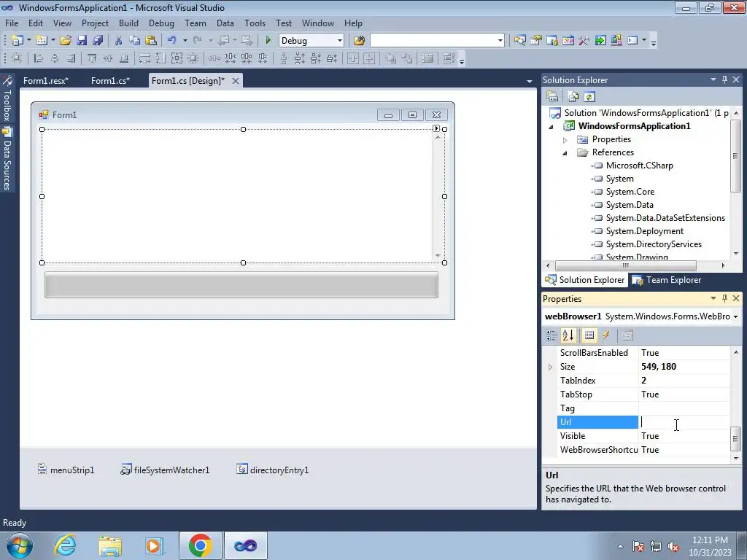
Task: Open the Build menu
Action: coord(128,23)
